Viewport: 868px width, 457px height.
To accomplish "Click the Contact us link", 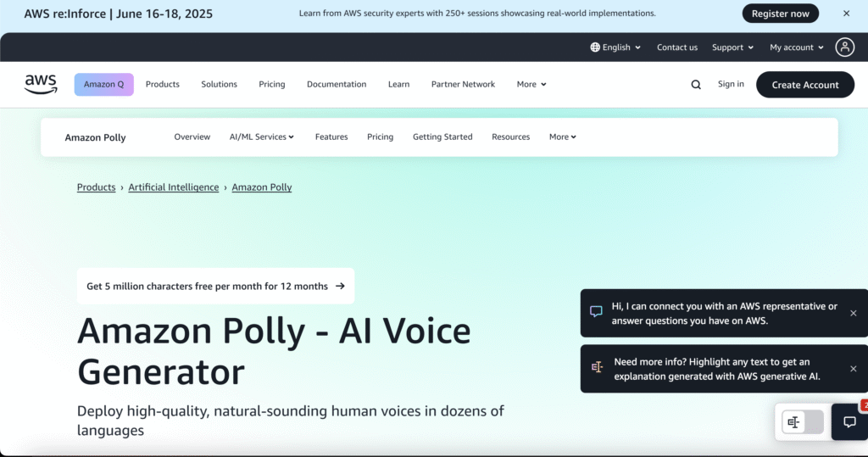I will coord(677,47).
